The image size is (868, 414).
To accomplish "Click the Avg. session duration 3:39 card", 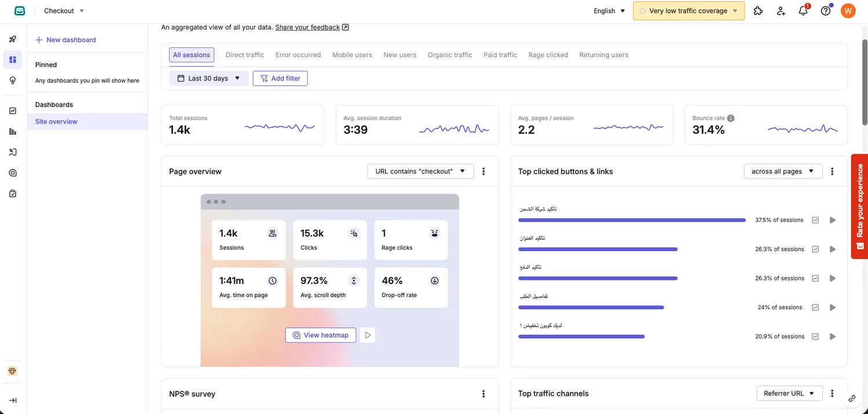I will pyautogui.click(x=417, y=125).
